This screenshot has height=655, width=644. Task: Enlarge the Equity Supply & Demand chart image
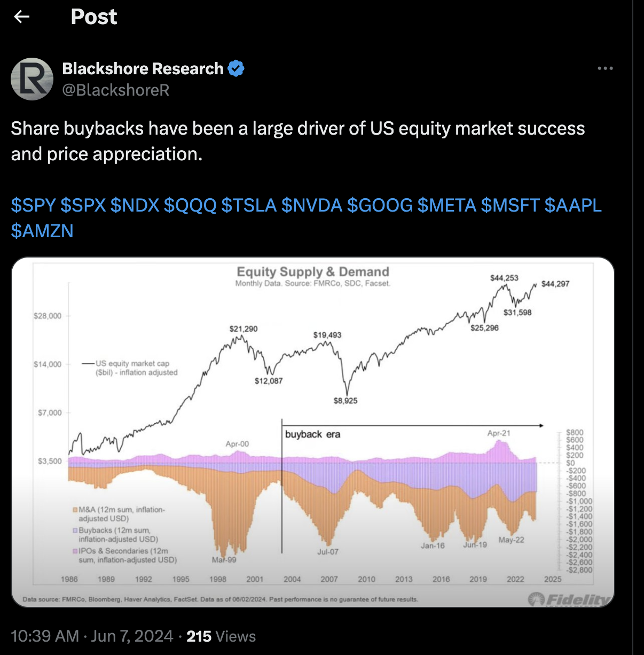(312, 432)
